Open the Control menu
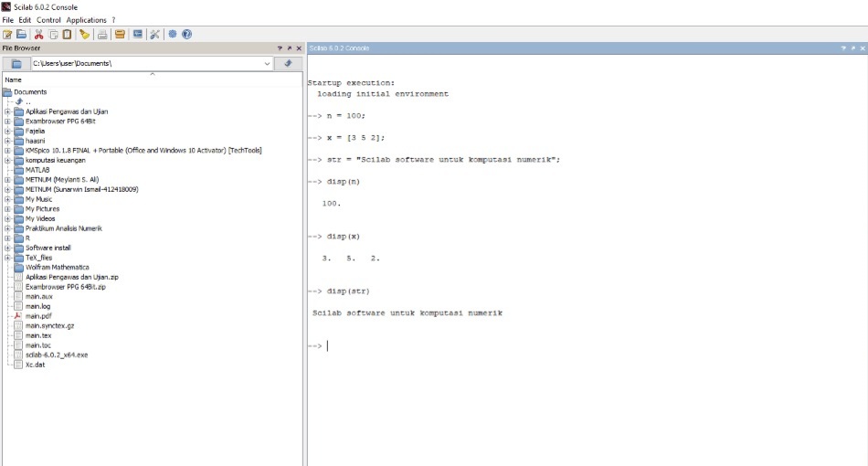This screenshot has width=868, height=466. [x=48, y=20]
